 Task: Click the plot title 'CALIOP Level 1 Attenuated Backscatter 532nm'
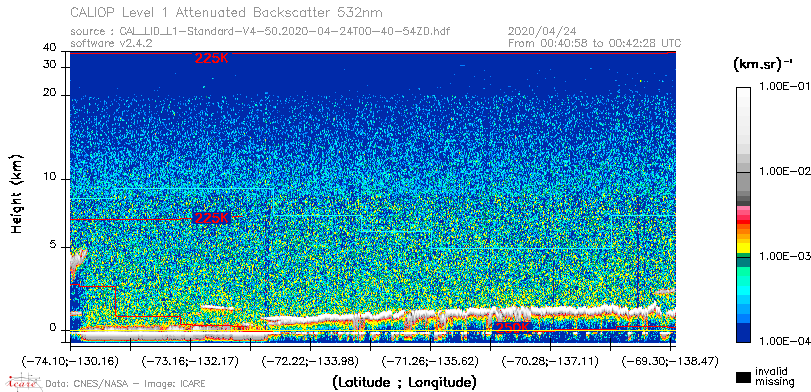227,12
